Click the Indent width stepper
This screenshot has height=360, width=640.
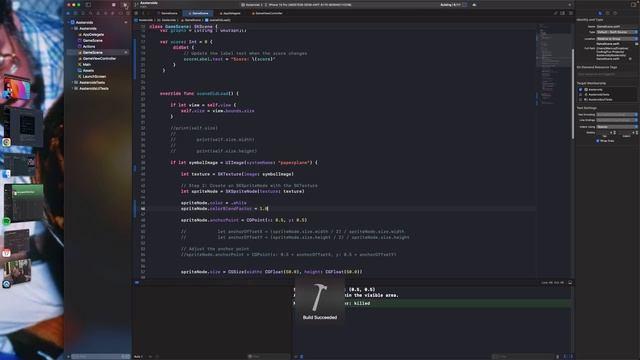click(636, 133)
